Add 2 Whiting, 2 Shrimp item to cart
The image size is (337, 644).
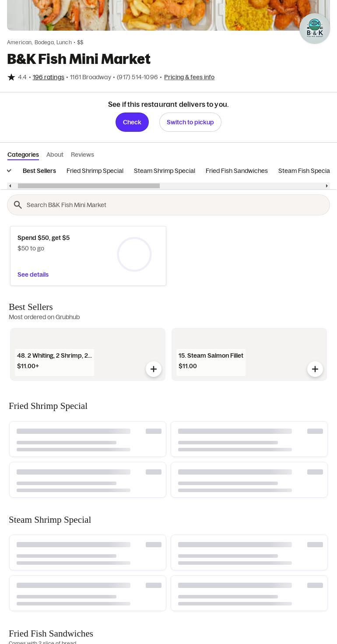click(x=153, y=369)
